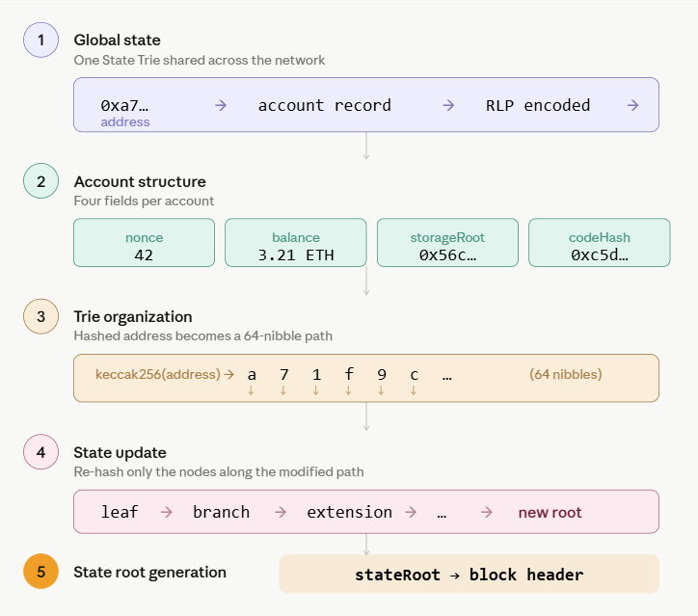Click the "(64 nibbles)" note

point(566,374)
